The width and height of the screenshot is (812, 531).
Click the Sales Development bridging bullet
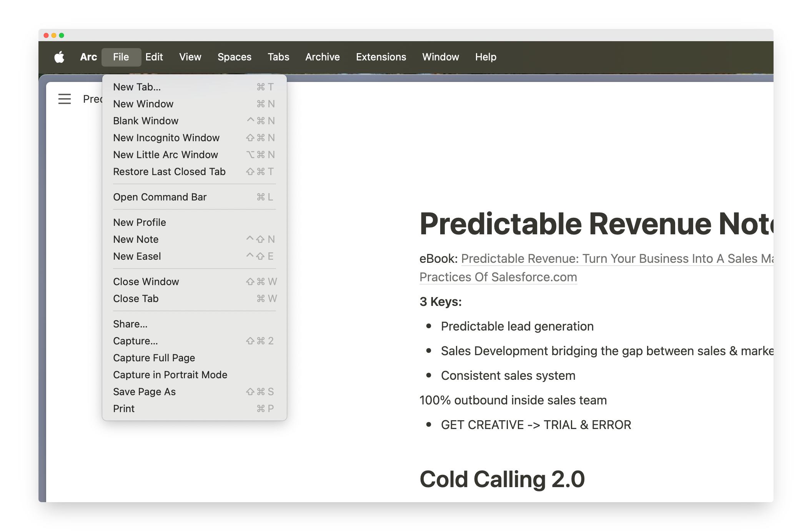607,351
